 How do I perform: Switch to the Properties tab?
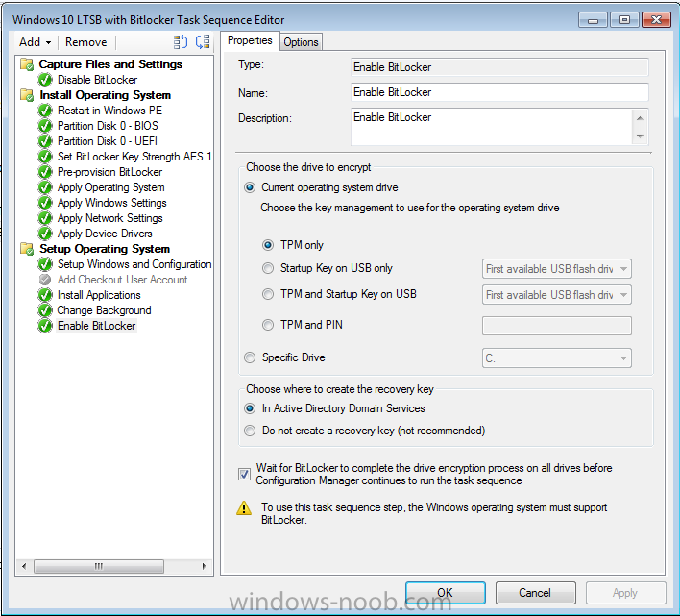(250, 40)
